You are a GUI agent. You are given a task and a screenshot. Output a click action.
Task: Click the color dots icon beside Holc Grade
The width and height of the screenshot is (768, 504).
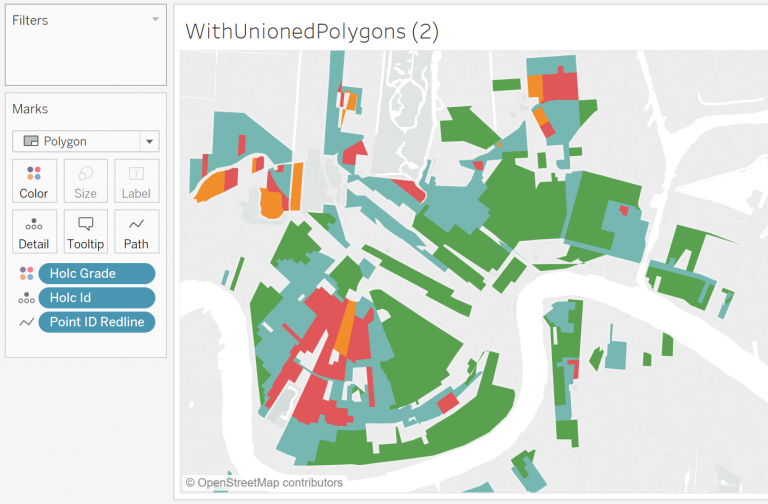[x=26, y=274]
